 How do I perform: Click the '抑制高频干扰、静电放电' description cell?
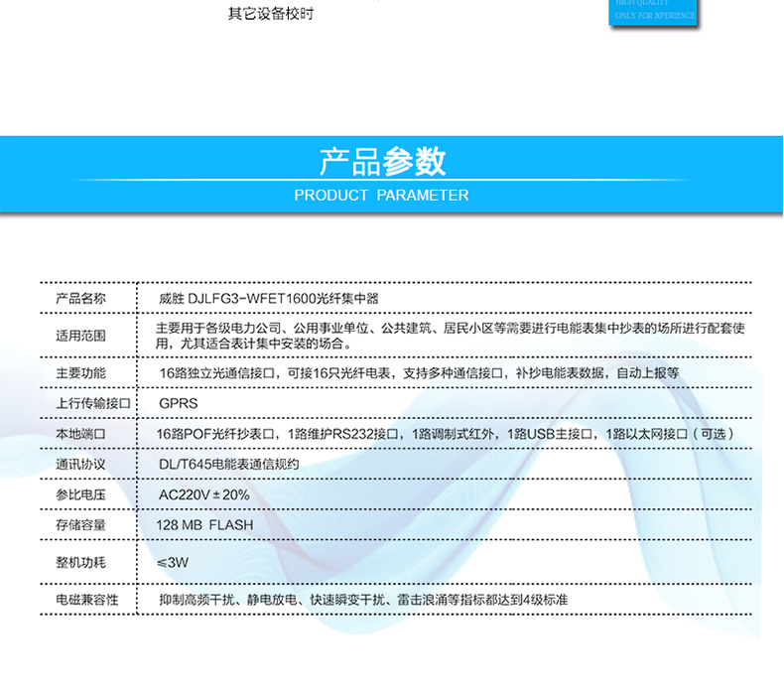[x=363, y=600]
